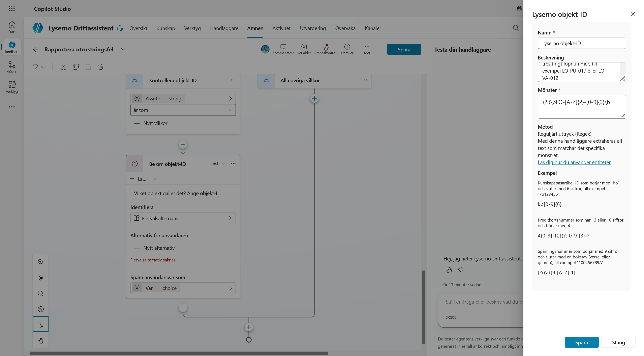Switch to the Kanaler tab
Screen dimensions: 644x356
pyautogui.click(x=373, y=28)
